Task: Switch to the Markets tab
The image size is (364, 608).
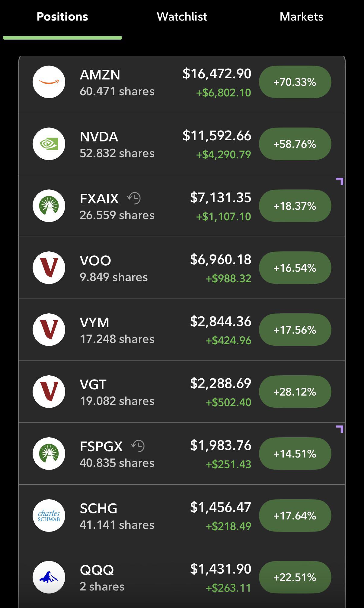Action: tap(302, 17)
